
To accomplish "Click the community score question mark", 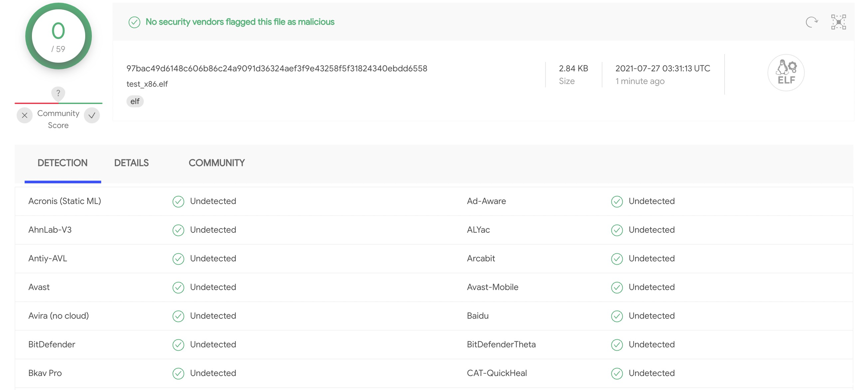I will pyautogui.click(x=58, y=93).
